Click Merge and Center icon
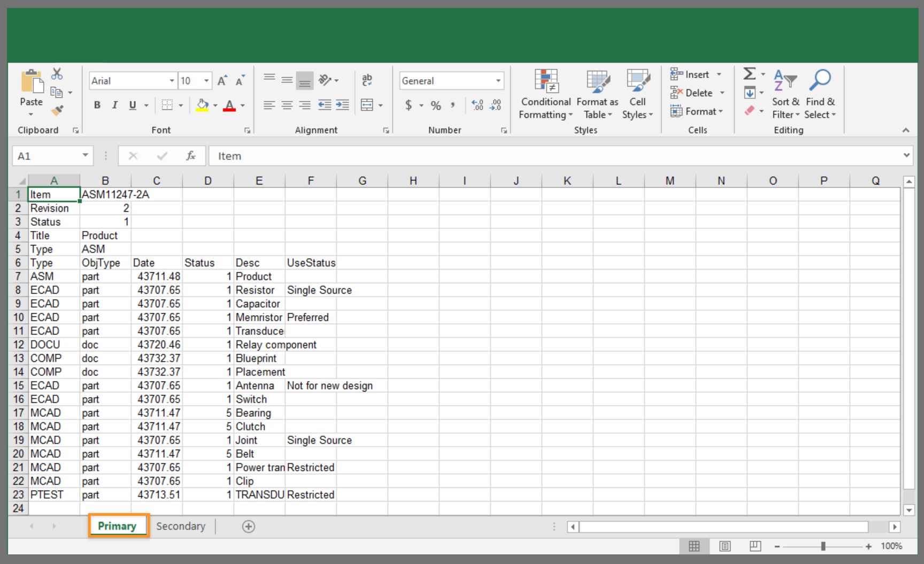Image resolution: width=924 pixels, height=564 pixels. [x=367, y=105]
